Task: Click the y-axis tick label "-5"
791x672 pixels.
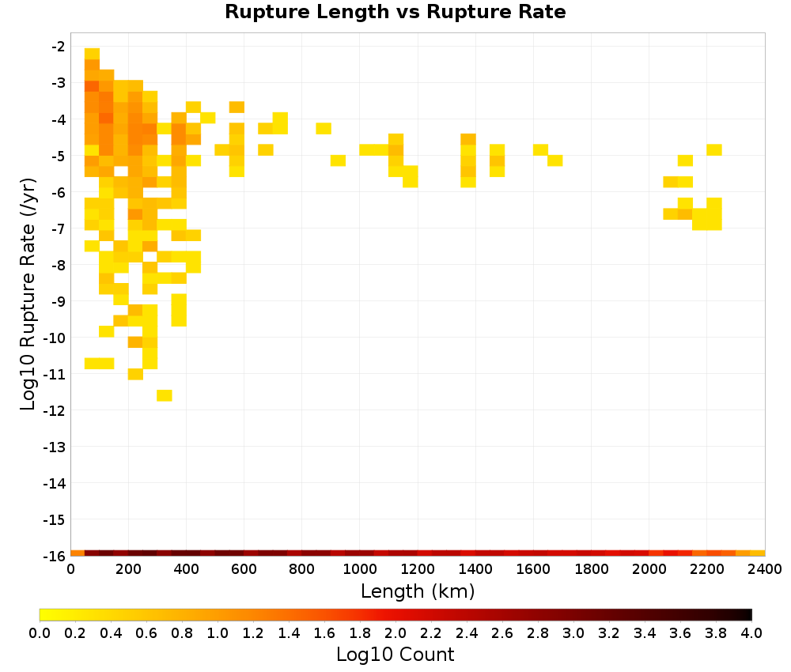Action: click(x=59, y=156)
